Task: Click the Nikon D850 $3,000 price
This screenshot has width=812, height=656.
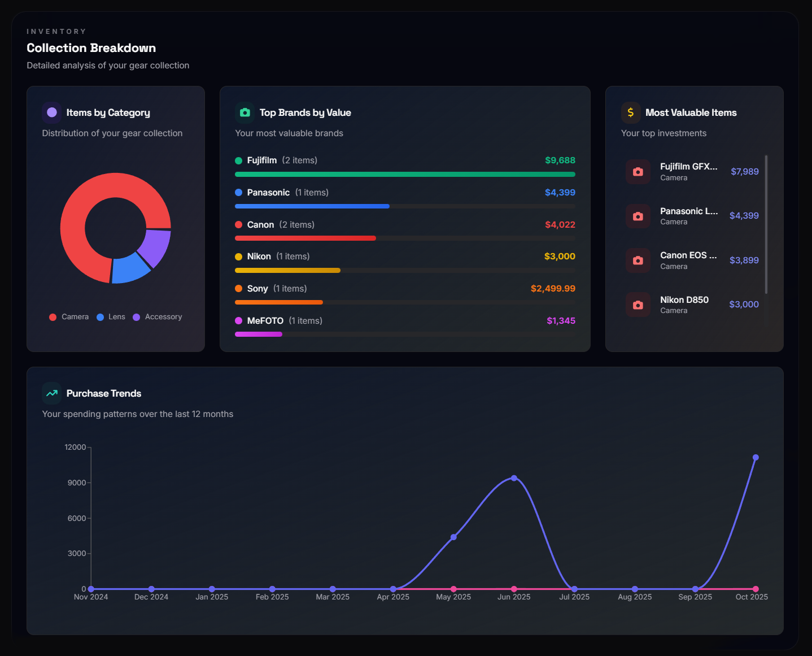Action: pos(744,304)
